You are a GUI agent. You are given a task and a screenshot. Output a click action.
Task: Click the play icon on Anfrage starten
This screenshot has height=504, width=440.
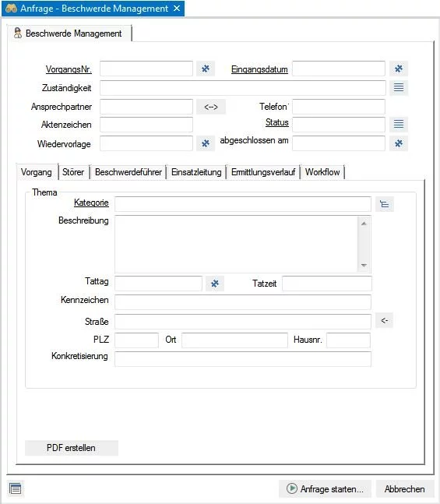tap(292, 488)
